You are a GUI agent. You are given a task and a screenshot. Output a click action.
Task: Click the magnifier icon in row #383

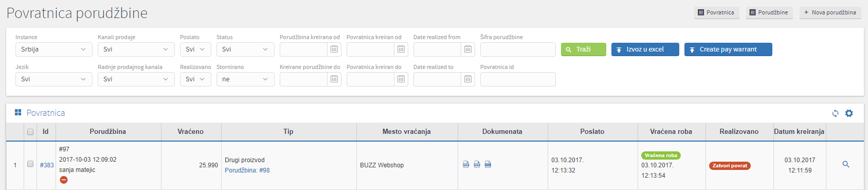point(846,165)
